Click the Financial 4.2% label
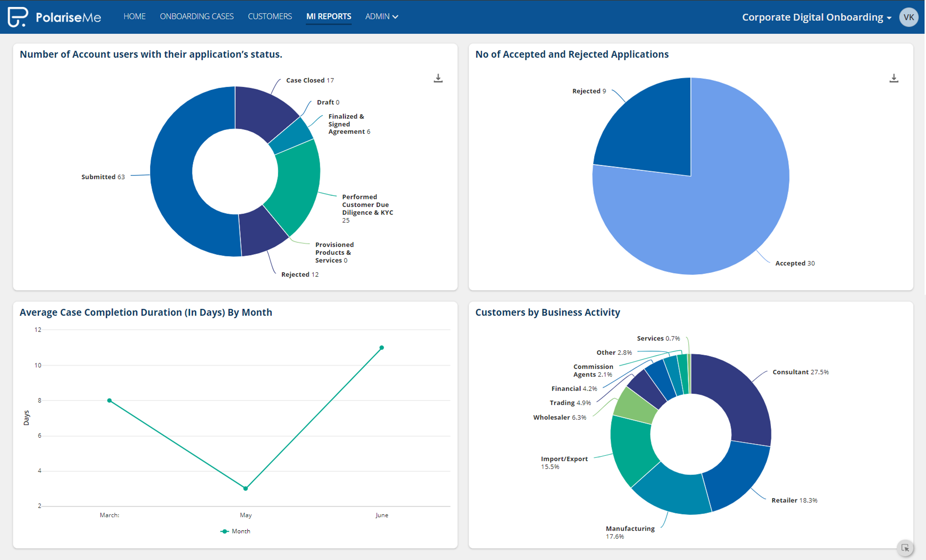The height and width of the screenshot is (560, 926). 574,388
